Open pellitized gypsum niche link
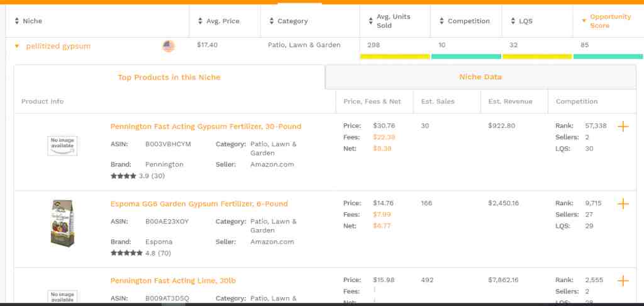Image resolution: width=644 pixels, height=306 pixels. [58, 46]
